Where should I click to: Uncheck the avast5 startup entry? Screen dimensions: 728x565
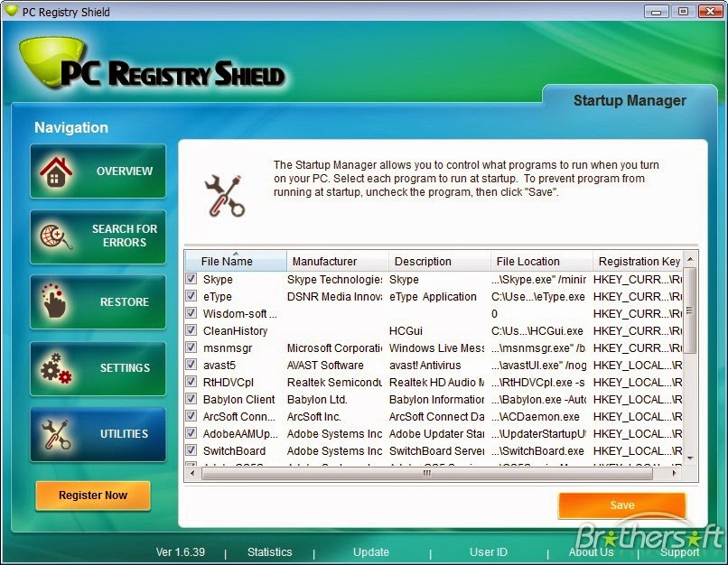coord(191,365)
